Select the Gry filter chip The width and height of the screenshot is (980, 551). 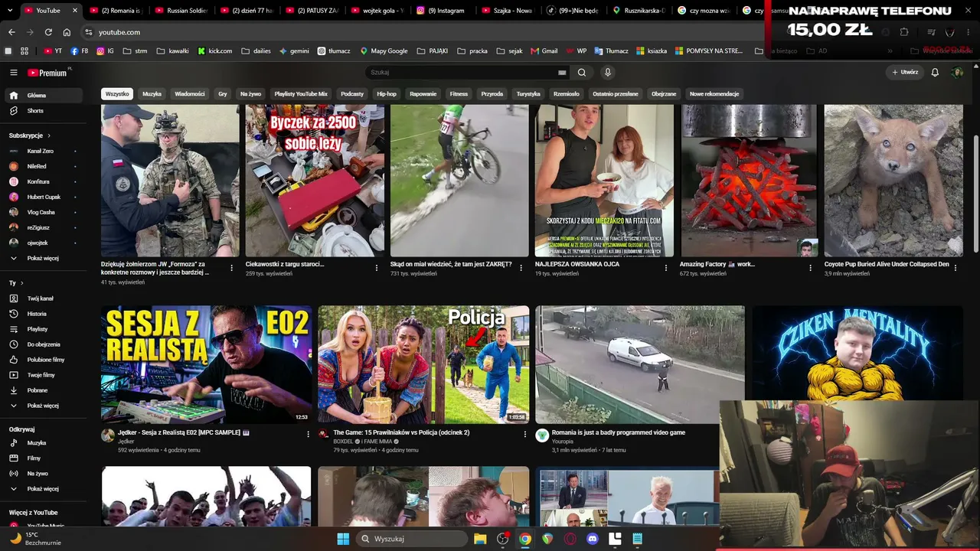click(223, 94)
